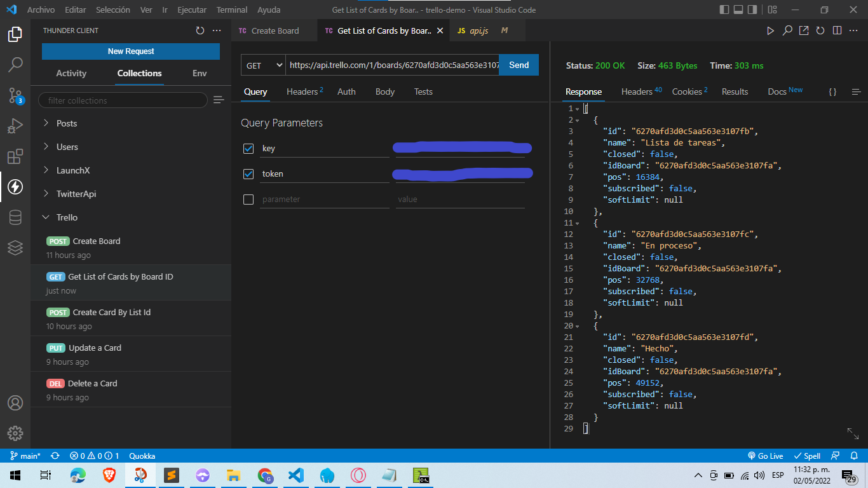The image size is (868, 488).
Task: Open the Run and Debug view
Action: [15, 126]
